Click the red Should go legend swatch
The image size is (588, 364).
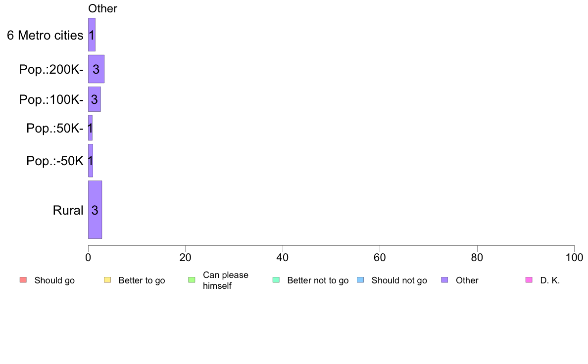23,280
